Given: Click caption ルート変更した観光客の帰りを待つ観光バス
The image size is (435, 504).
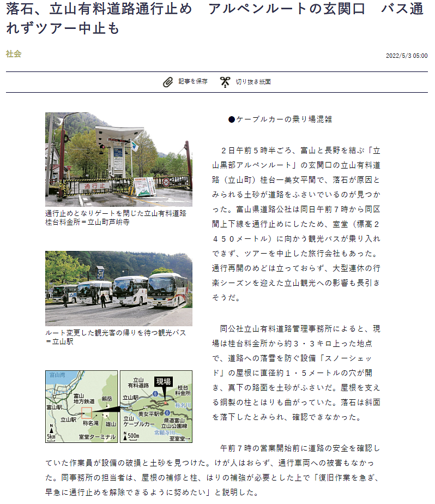Looking at the screenshot, I should pyautogui.click(x=116, y=333).
